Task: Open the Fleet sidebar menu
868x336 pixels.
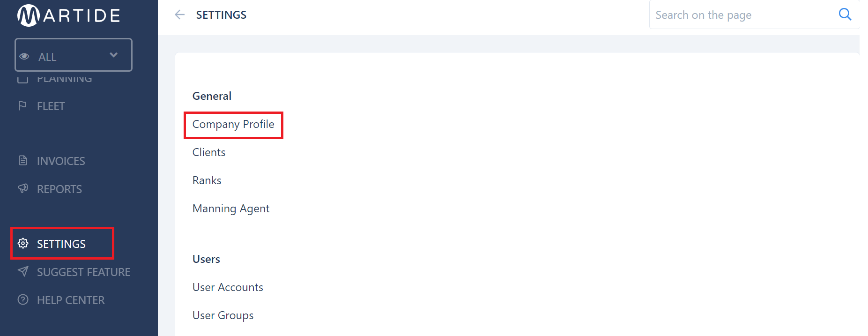Action: coord(51,106)
